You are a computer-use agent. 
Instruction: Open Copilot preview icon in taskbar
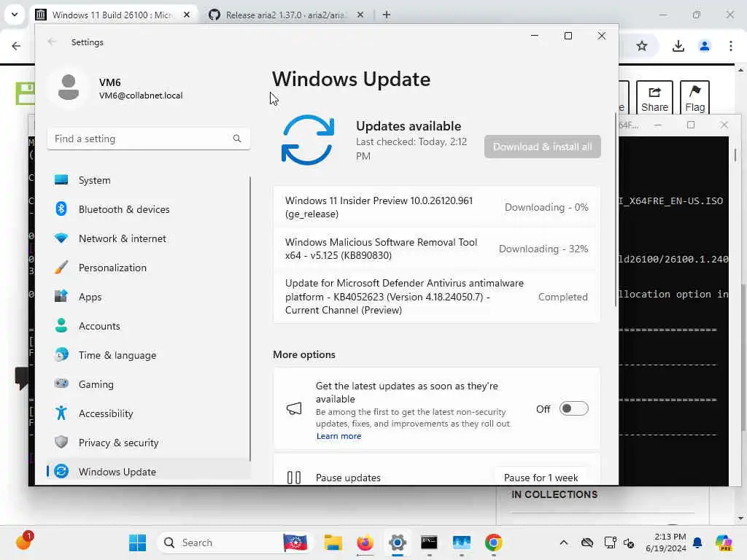click(723, 542)
